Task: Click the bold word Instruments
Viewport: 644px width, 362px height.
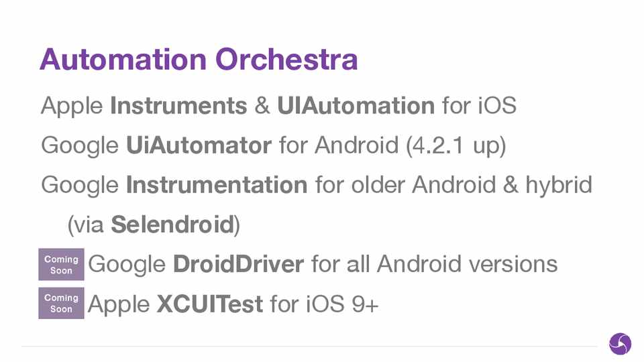Action: (x=178, y=106)
